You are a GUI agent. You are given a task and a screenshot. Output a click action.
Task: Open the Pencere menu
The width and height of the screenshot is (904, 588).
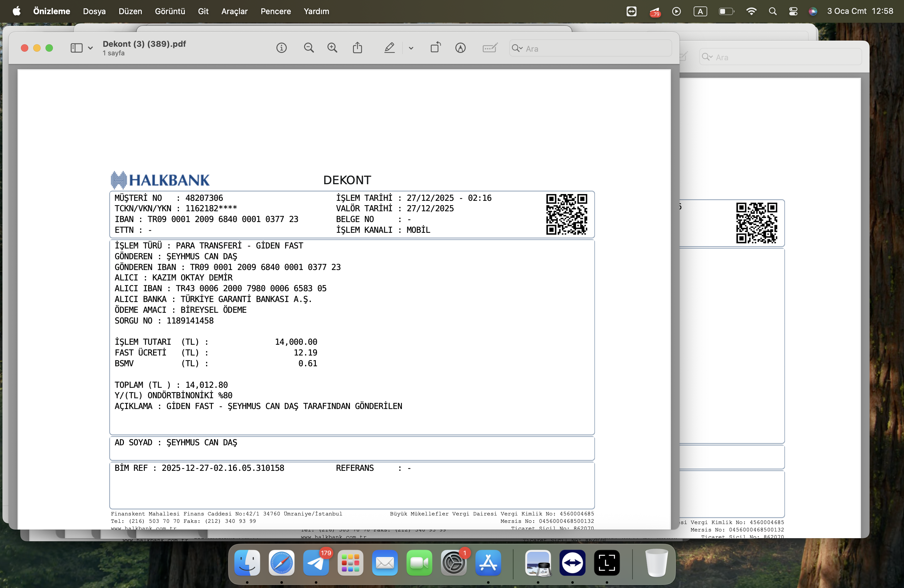coord(276,11)
